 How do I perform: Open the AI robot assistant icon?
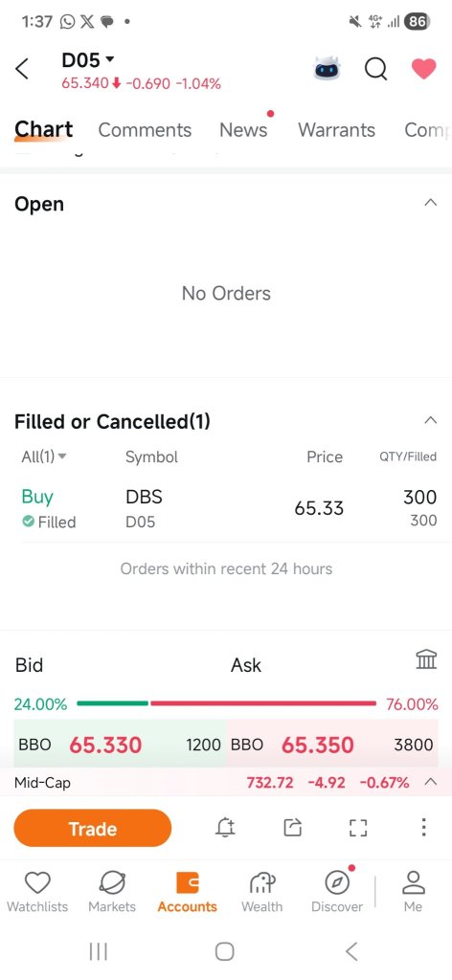point(325,69)
